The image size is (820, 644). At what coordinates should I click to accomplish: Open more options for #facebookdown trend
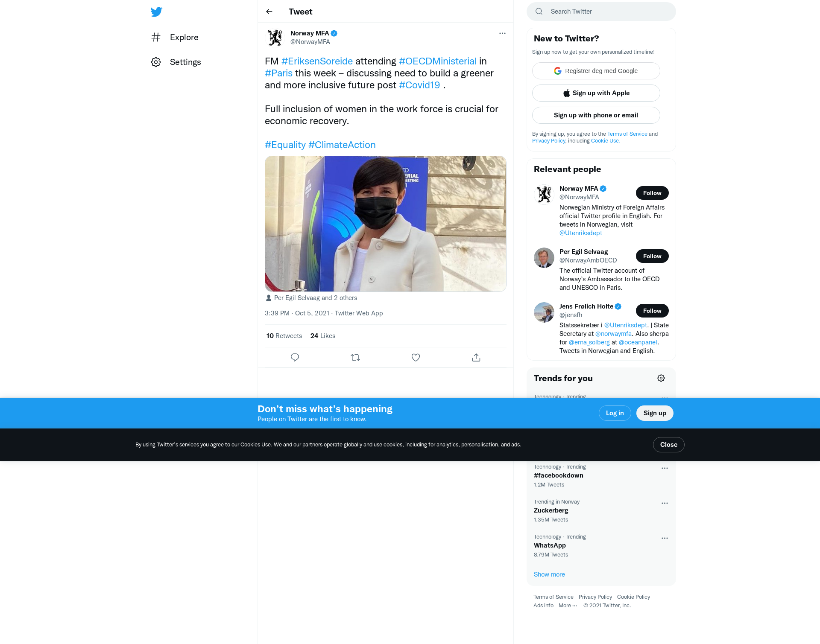665,468
